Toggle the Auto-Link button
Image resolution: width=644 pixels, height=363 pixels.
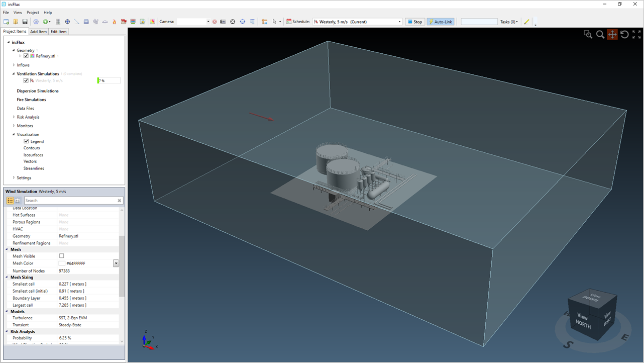coord(441,22)
